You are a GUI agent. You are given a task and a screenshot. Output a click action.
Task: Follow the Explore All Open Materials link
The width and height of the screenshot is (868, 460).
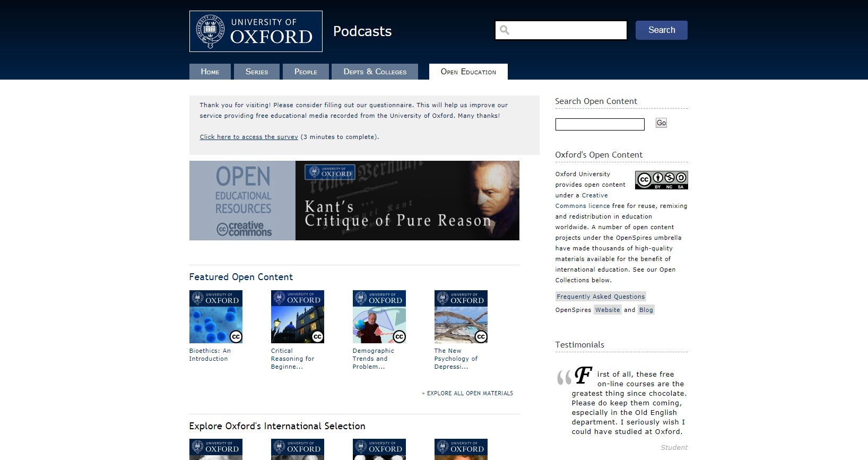click(x=470, y=393)
